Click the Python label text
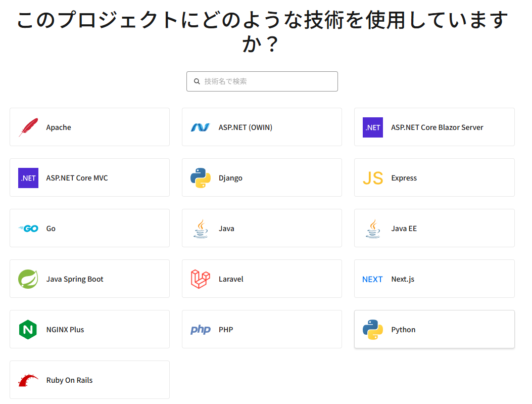Screen dimensions: 532x404 [403, 330]
